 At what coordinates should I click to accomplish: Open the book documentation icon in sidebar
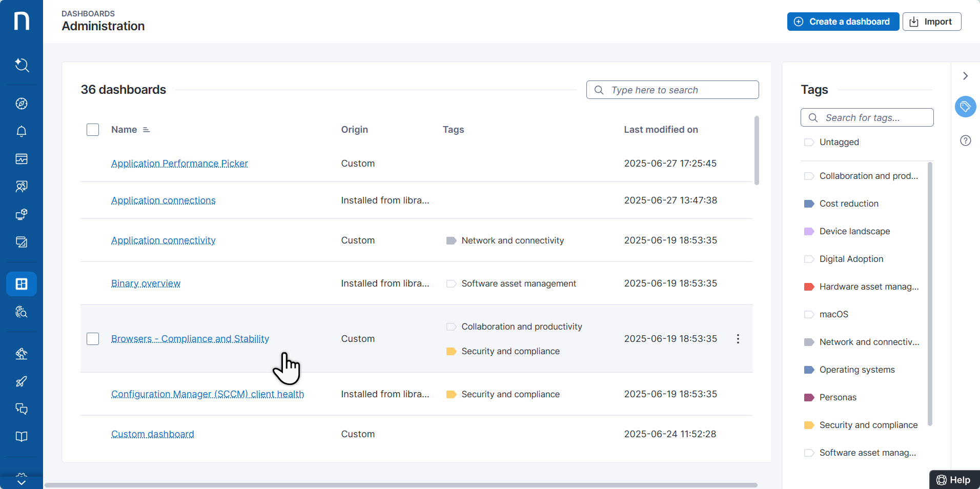pos(22,437)
